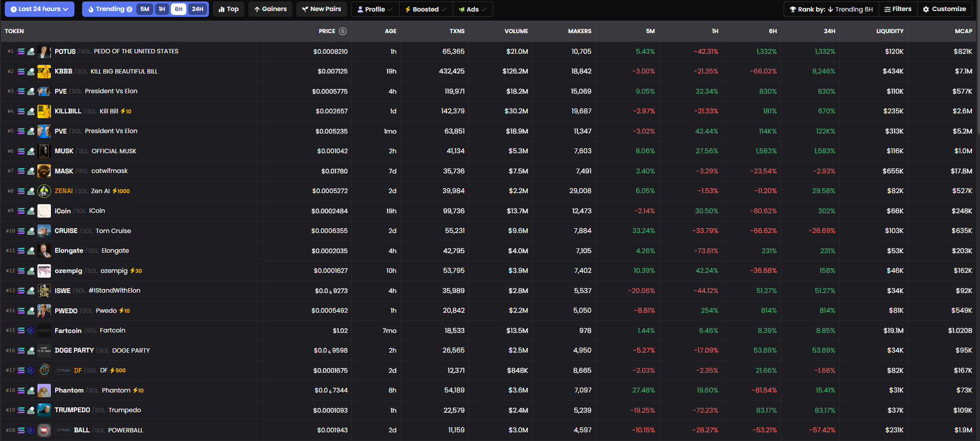Open the Last 24 hours dropdown
Viewport: 980px width, 441px height.
(x=39, y=9)
